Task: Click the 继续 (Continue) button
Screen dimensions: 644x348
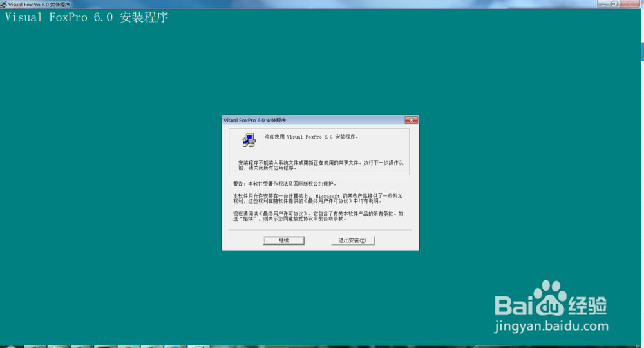Action: click(x=283, y=240)
